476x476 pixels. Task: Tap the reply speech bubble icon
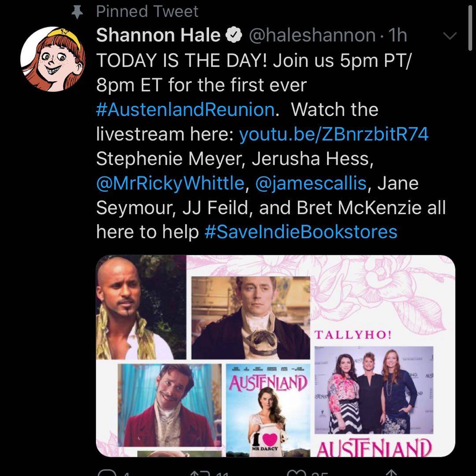pos(105,472)
